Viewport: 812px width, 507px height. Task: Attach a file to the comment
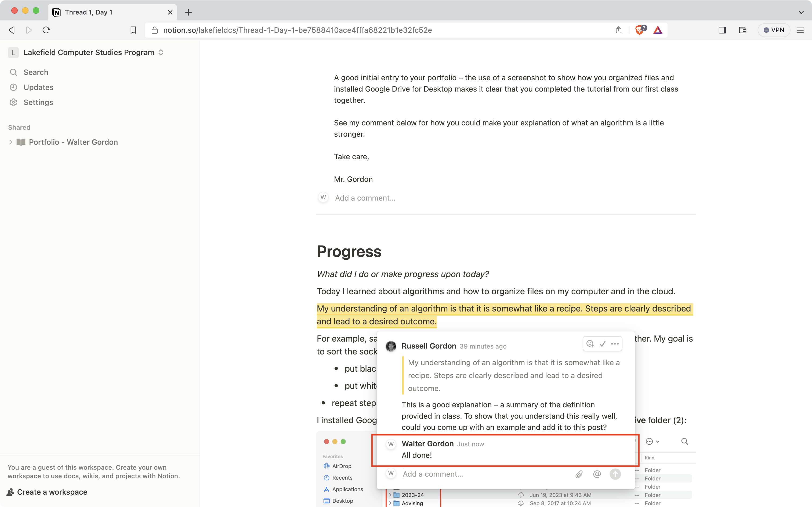tap(579, 474)
